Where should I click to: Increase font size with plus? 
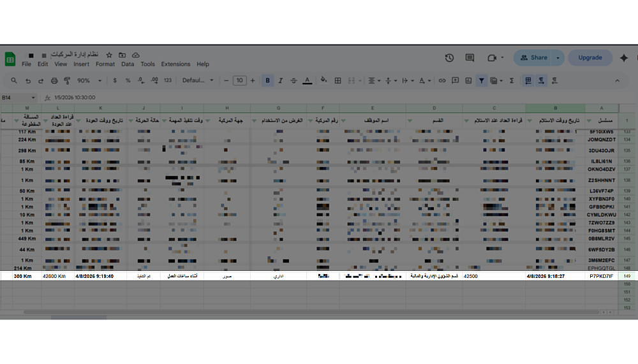tap(253, 80)
